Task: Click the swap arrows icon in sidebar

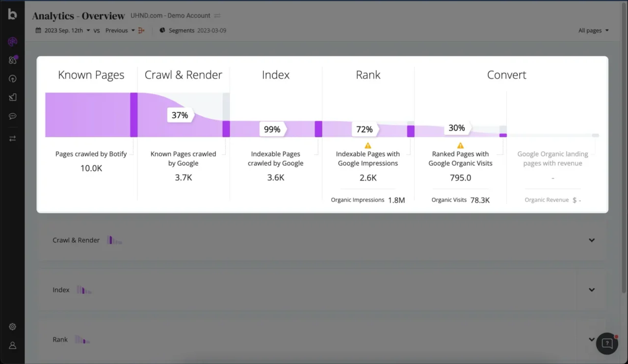Action: coord(12,138)
